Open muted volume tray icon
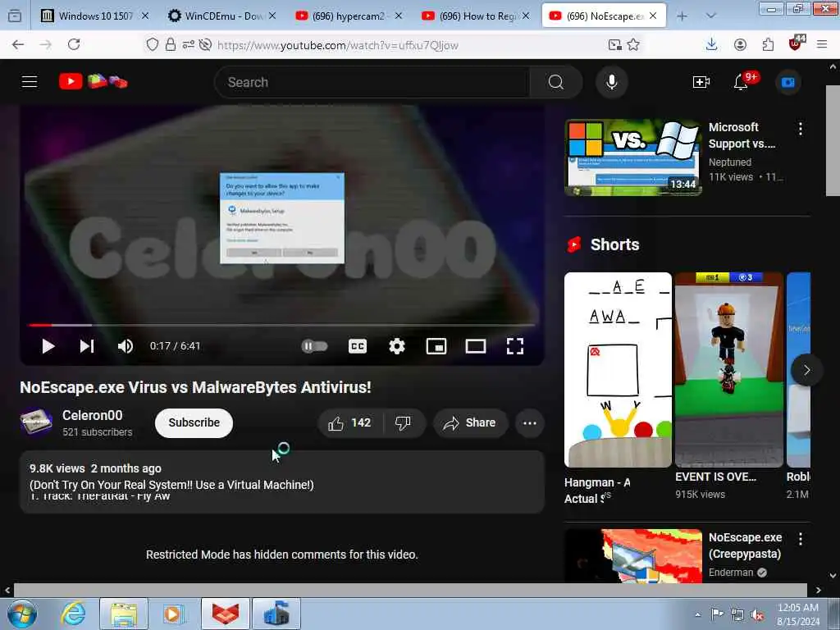 click(757, 615)
